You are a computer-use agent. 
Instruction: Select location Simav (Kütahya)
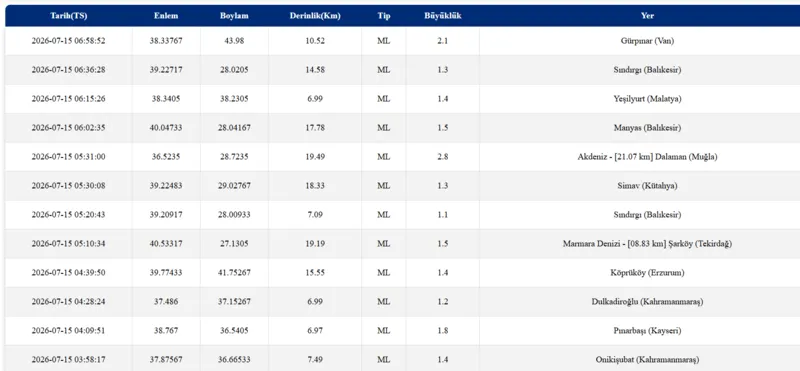click(647, 186)
